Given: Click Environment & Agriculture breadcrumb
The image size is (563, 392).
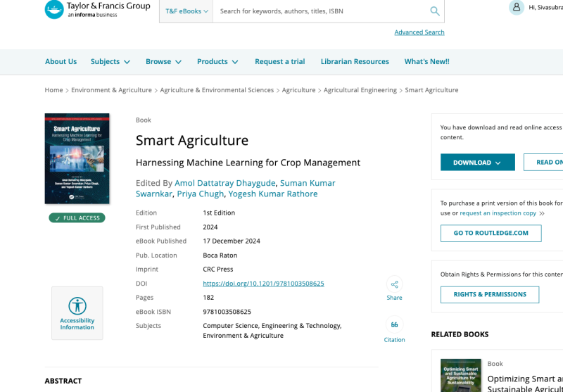Looking at the screenshot, I should click(x=111, y=90).
